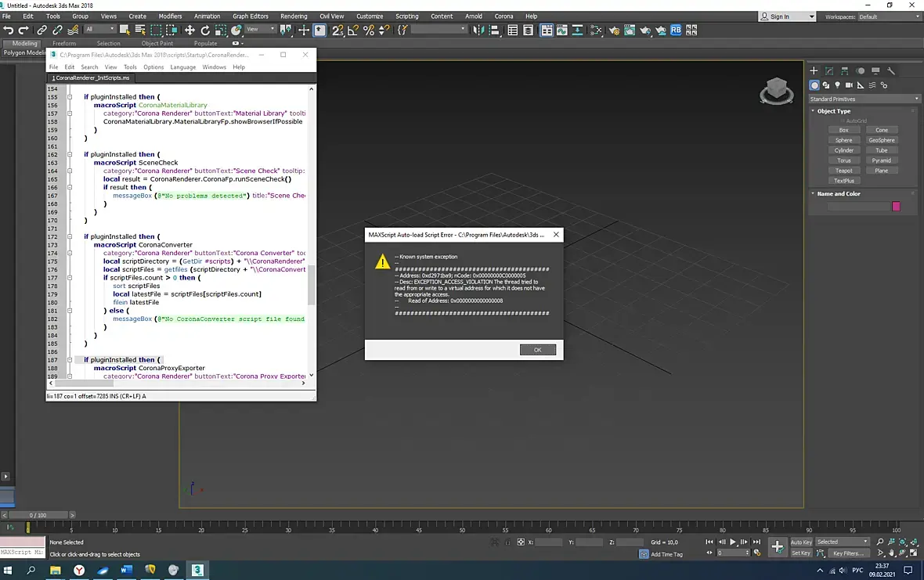This screenshot has height=580, width=924.
Task: Collapse the Name and Color rollout
Action: point(838,194)
